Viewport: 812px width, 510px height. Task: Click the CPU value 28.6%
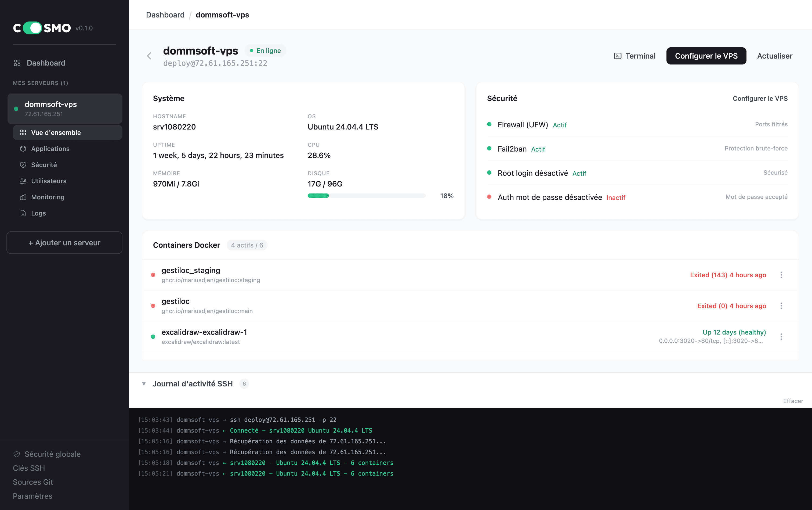pos(319,155)
